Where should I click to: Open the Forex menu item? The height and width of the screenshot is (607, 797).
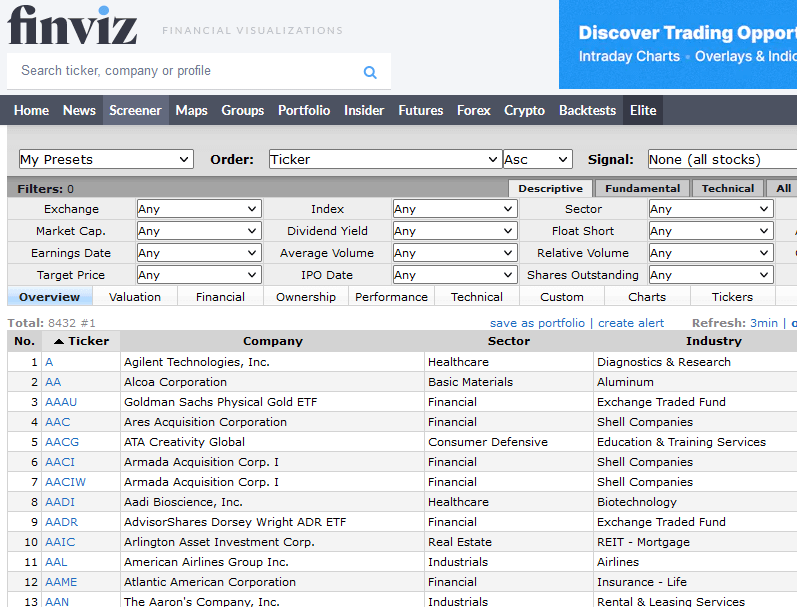pyautogui.click(x=474, y=110)
